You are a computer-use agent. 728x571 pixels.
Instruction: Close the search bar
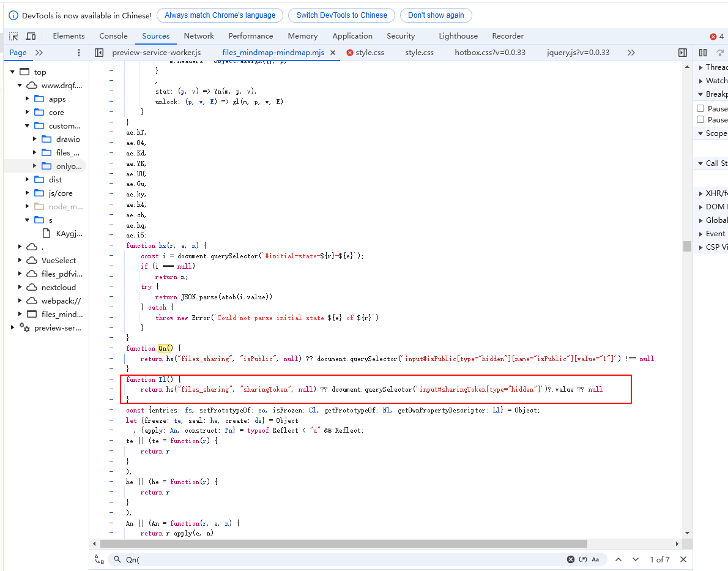pyautogui.click(x=683, y=559)
